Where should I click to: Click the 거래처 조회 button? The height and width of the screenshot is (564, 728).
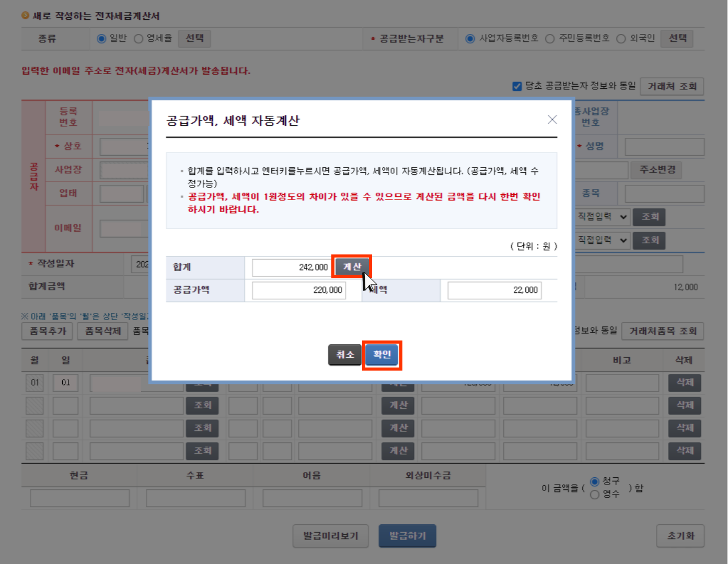point(672,87)
